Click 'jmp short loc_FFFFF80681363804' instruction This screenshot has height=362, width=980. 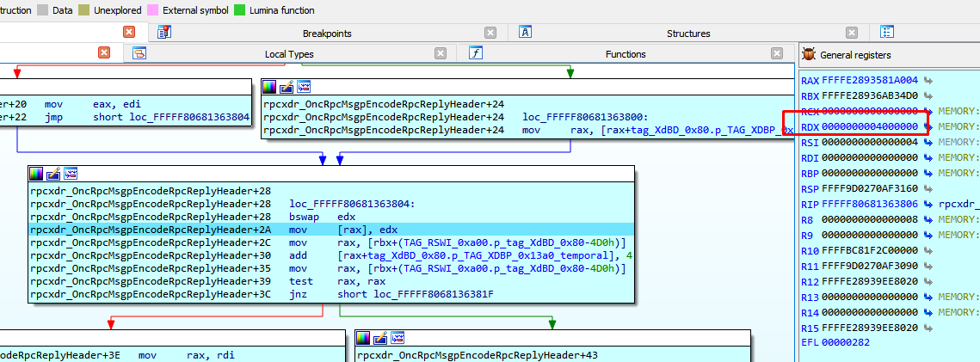(145, 117)
